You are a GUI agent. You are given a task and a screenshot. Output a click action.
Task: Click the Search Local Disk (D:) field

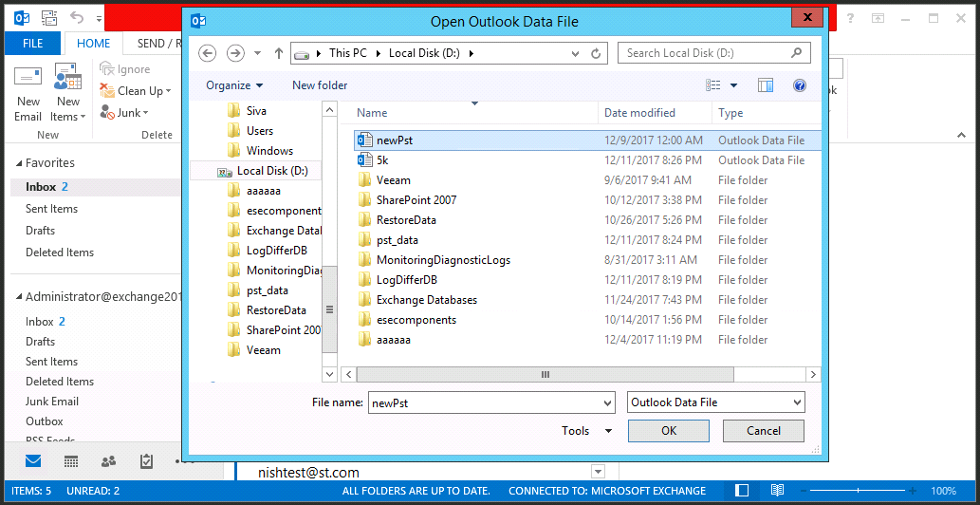(x=714, y=53)
